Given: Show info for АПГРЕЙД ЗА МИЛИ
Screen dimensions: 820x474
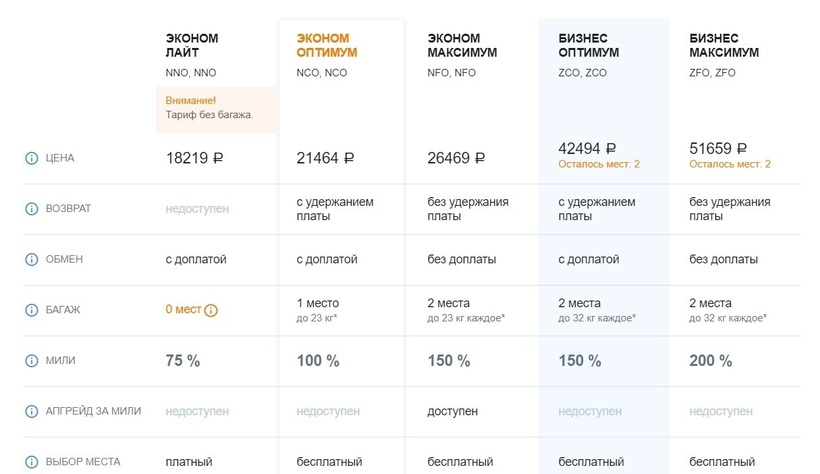Looking at the screenshot, I should point(31,411).
